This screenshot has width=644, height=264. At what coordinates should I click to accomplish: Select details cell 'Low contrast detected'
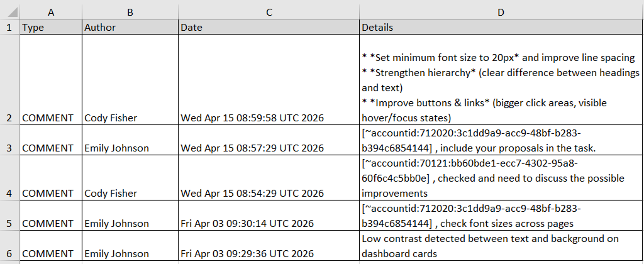coord(501,246)
